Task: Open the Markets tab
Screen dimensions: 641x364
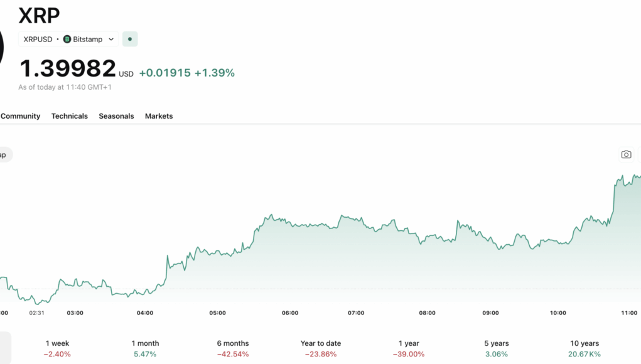Action: (x=159, y=116)
